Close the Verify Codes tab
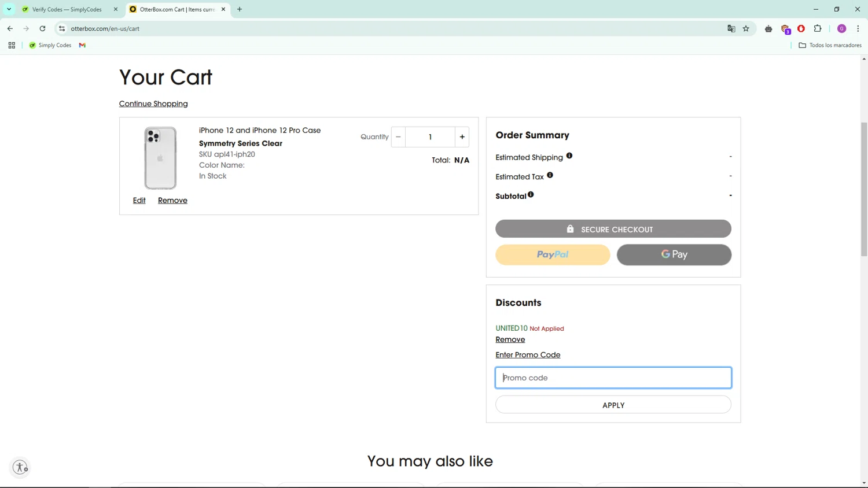The image size is (868, 488). tap(116, 9)
